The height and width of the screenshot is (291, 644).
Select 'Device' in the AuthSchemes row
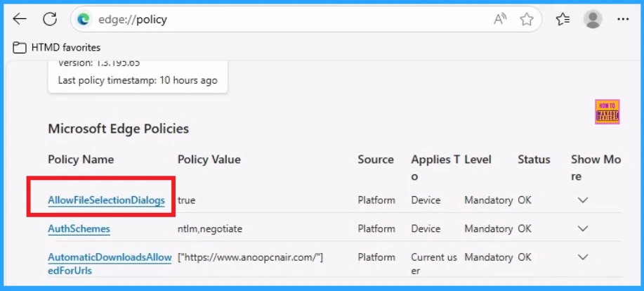pyautogui.click(x=426, y=228)
